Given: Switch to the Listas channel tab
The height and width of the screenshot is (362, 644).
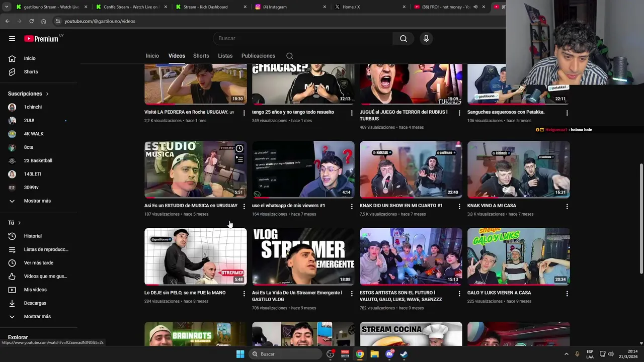Looking at the screenshot, I should click(225, 56).
